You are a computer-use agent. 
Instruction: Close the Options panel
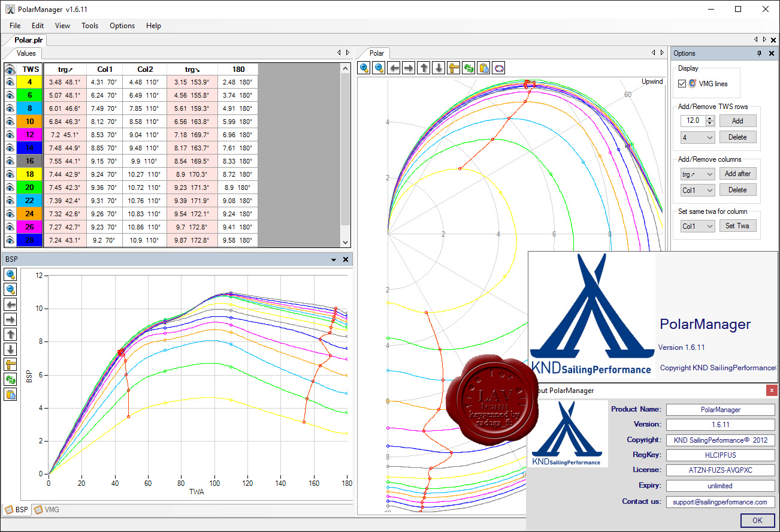coord(771,53)
